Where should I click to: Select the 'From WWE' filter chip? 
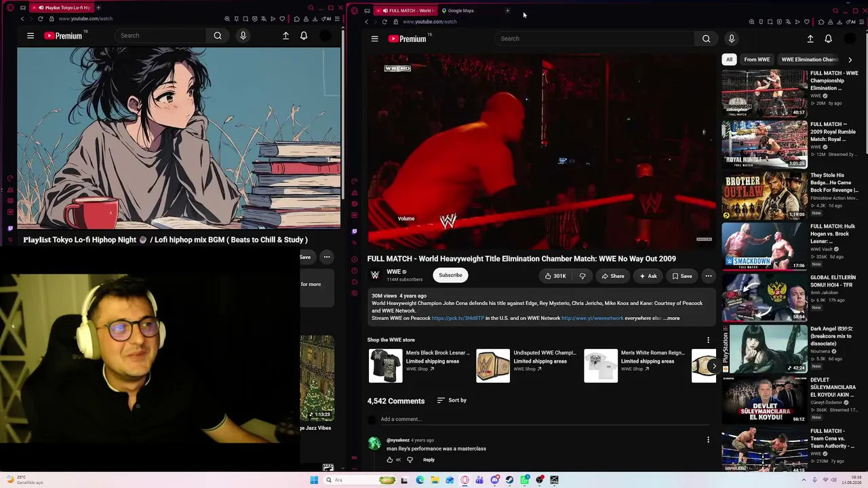[x=757, y=60]
